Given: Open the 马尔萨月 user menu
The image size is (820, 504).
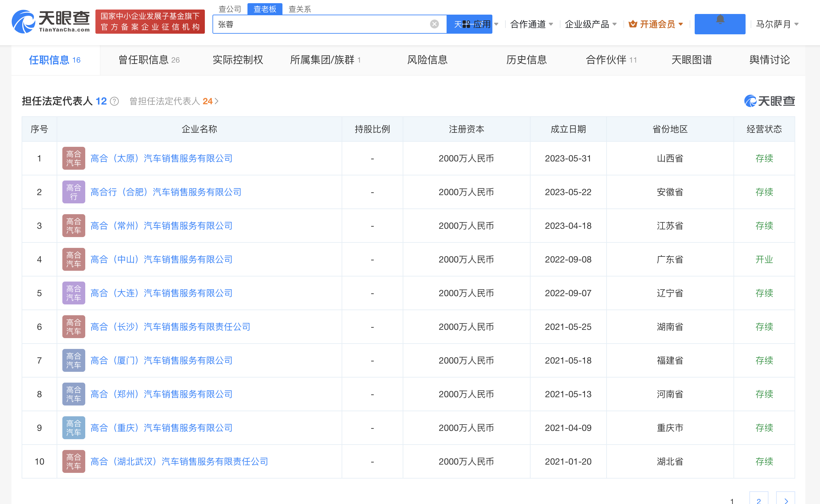Looking at the screenshot, I should tap(777, 24).
